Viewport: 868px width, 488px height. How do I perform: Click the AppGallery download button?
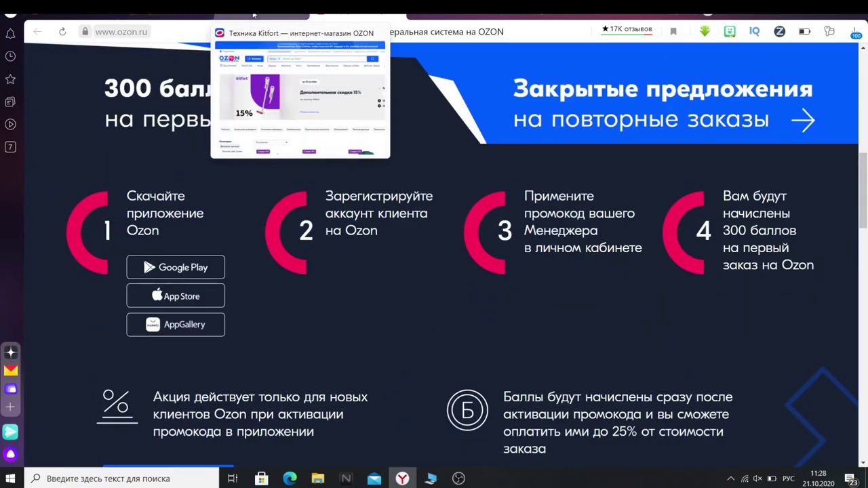[x=176, y=324]
